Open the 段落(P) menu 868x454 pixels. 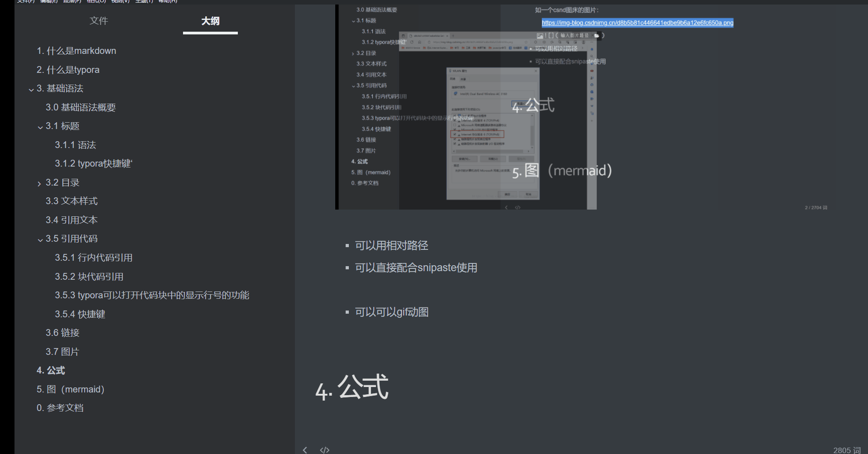[70, 1]
